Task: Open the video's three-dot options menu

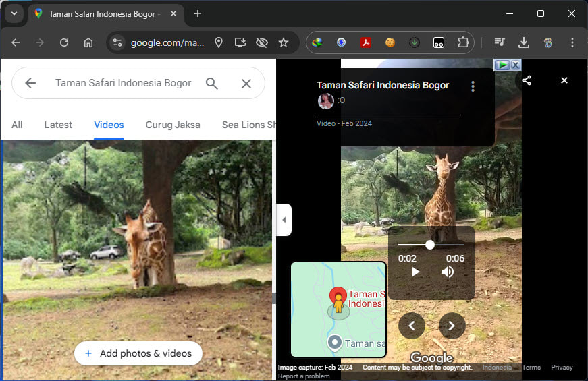Action: (x=473, y=86)
